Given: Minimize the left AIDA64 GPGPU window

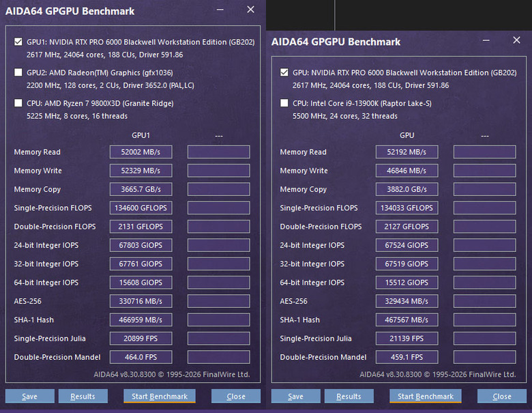Looking at the screenshot, I should click(x=220, y=10).
